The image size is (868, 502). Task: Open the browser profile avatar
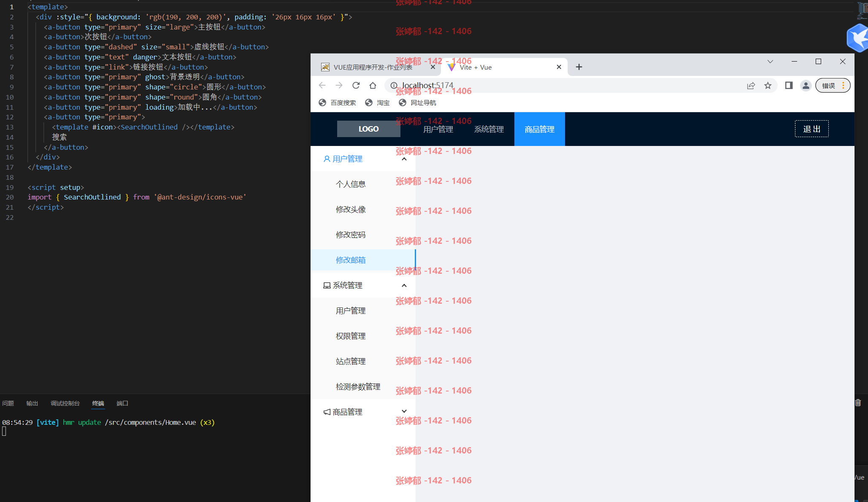pos(806,86)
